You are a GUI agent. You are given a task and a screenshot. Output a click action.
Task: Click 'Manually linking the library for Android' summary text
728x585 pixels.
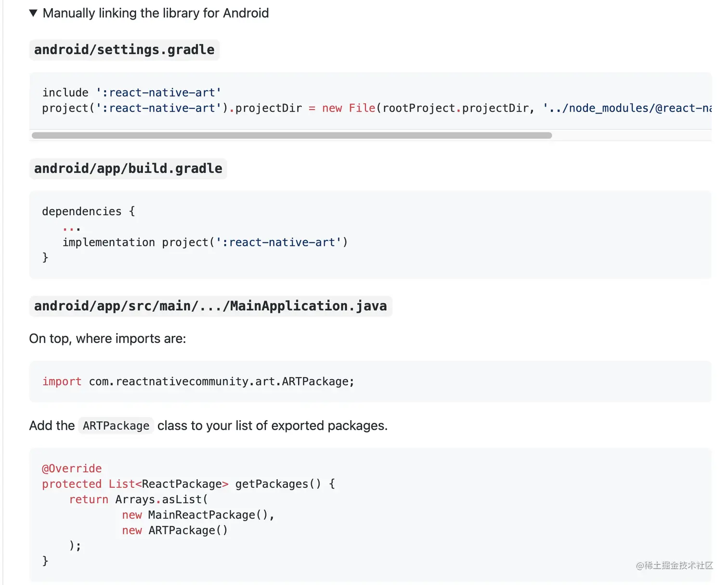(x=156, y=13)
